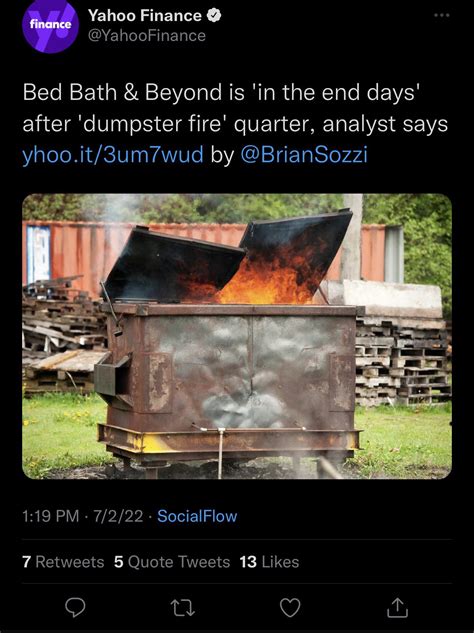
Task: Tap the flames in the dumpster image
Action: 266,279
